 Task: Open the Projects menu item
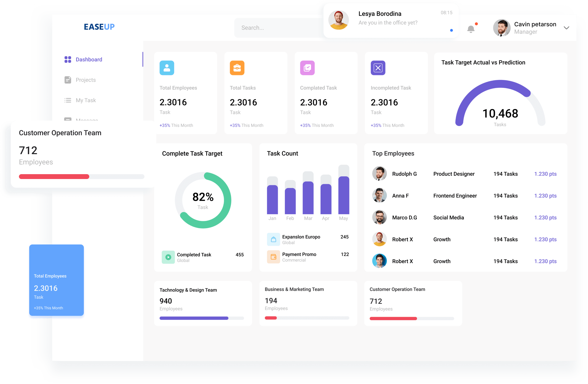[85, 80]
